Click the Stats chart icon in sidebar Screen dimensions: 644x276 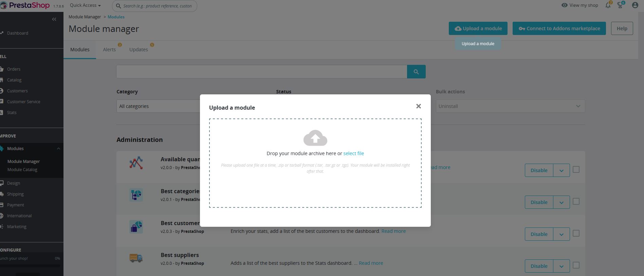click(x=2, y=112)
